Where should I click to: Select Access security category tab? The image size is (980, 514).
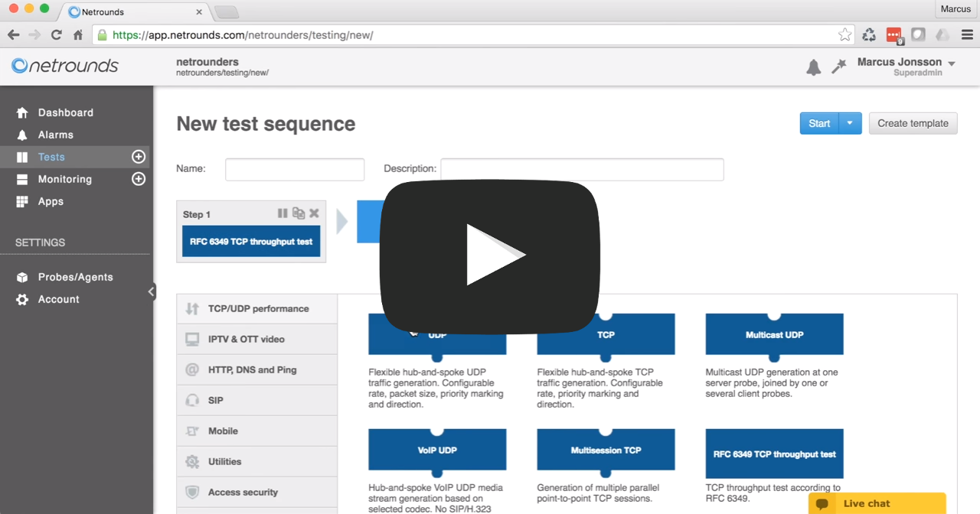(257, 493)
